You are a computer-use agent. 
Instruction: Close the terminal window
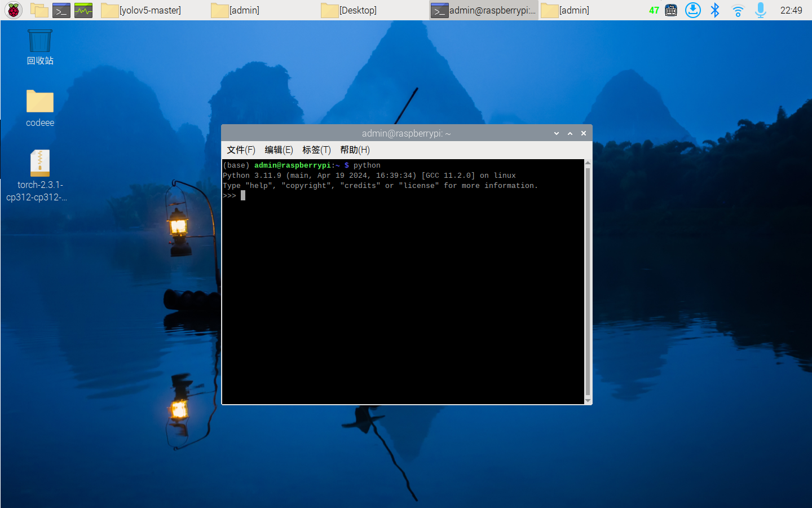584,134
